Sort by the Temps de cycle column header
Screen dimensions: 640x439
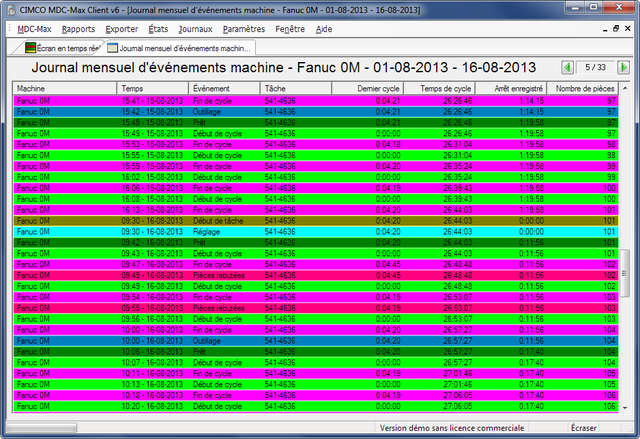click(x=439, y=88)
